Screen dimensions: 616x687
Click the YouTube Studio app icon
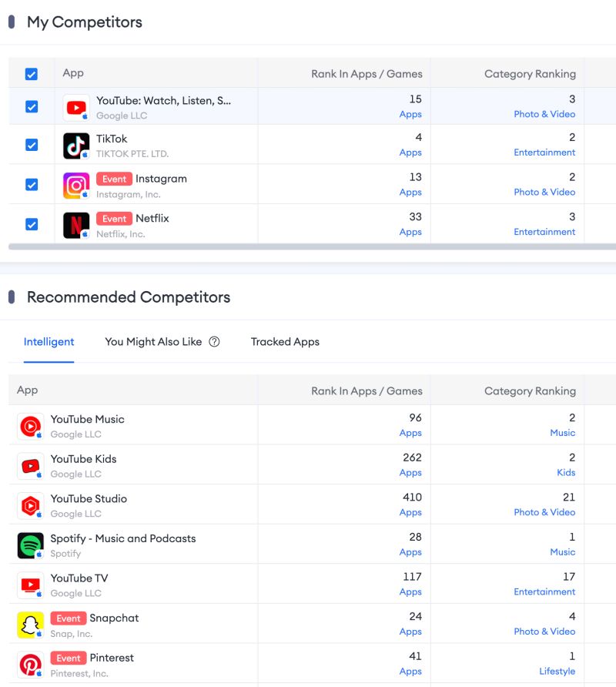(x=29, y=504)
